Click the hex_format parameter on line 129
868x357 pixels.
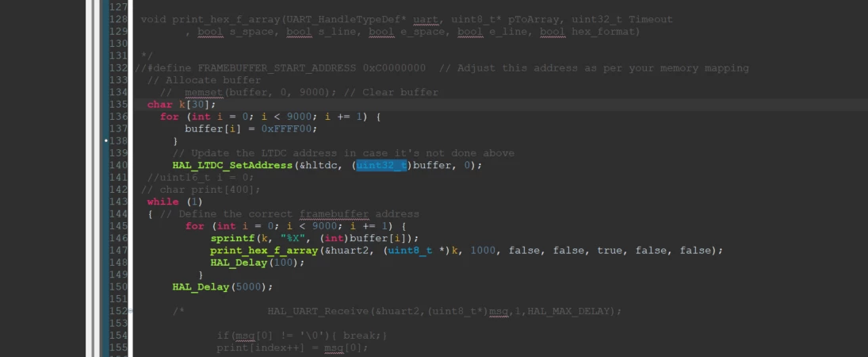[602, 32]
